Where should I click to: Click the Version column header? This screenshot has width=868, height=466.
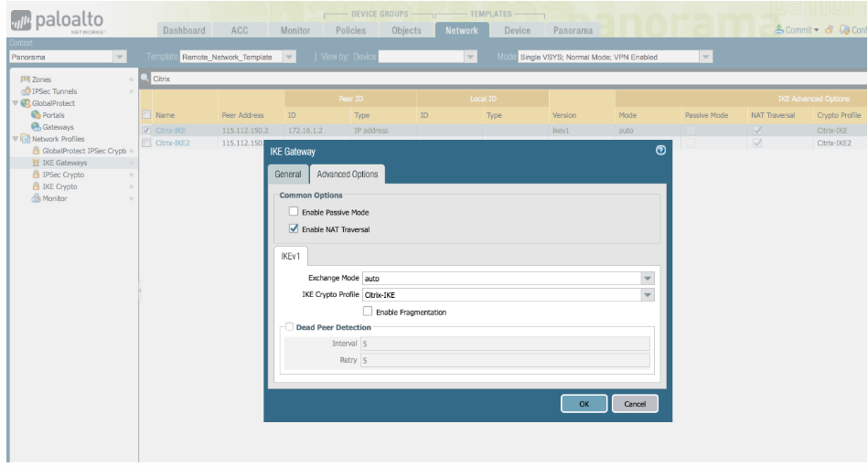[564, 115]
